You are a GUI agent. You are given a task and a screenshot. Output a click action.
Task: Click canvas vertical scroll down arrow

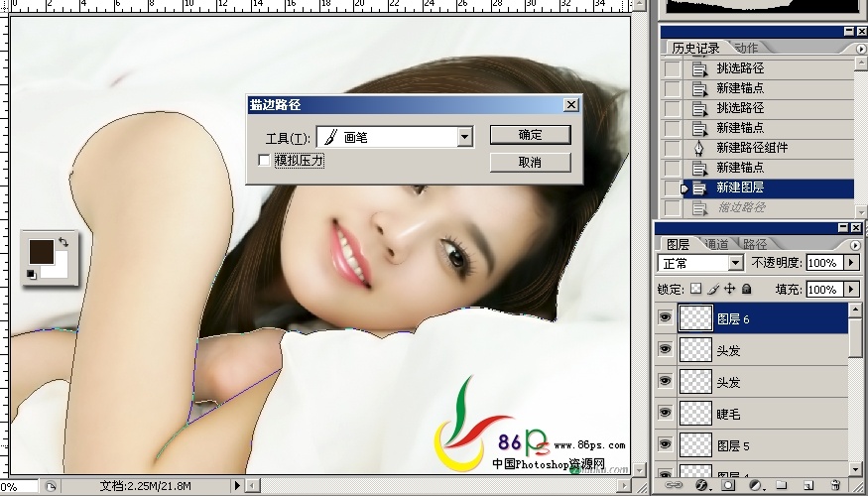639,469
